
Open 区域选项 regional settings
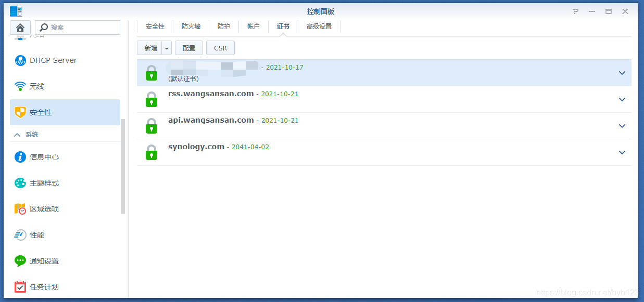44,208
